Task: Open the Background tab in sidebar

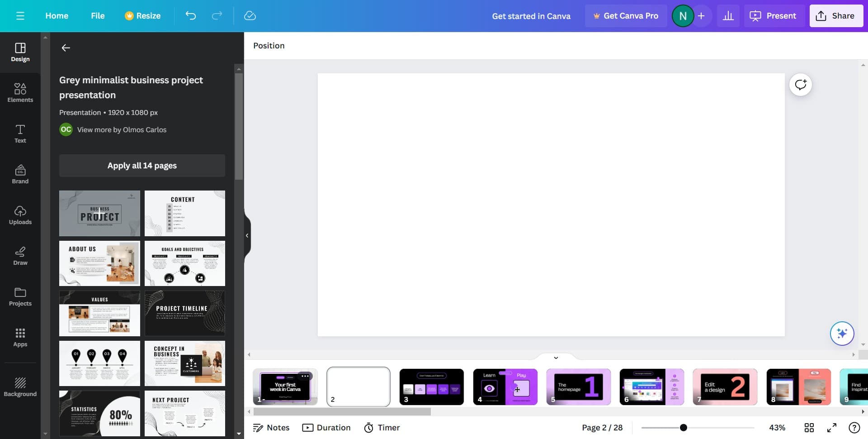Action: click(x=20, y=387)
